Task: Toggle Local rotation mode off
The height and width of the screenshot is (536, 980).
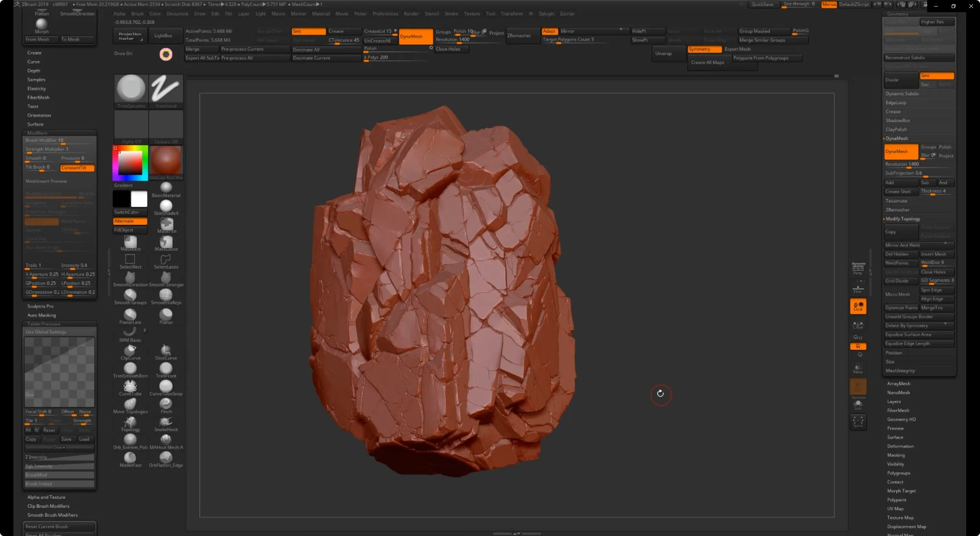Action: (x=858, y=306)
